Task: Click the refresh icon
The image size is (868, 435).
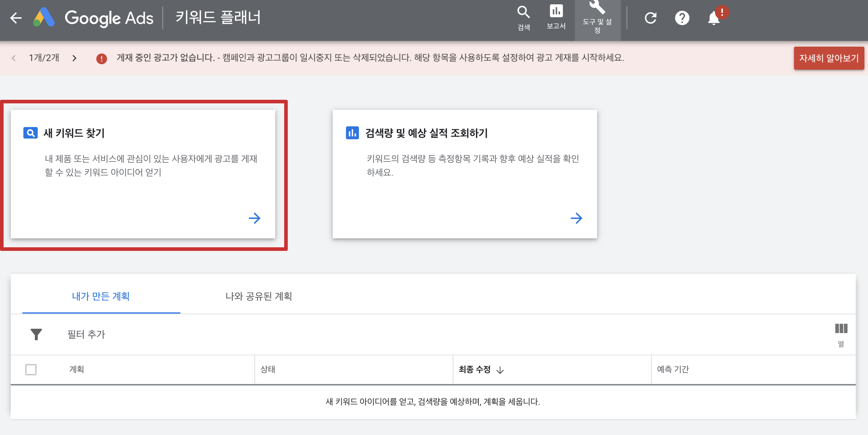Action: (650, 18)
